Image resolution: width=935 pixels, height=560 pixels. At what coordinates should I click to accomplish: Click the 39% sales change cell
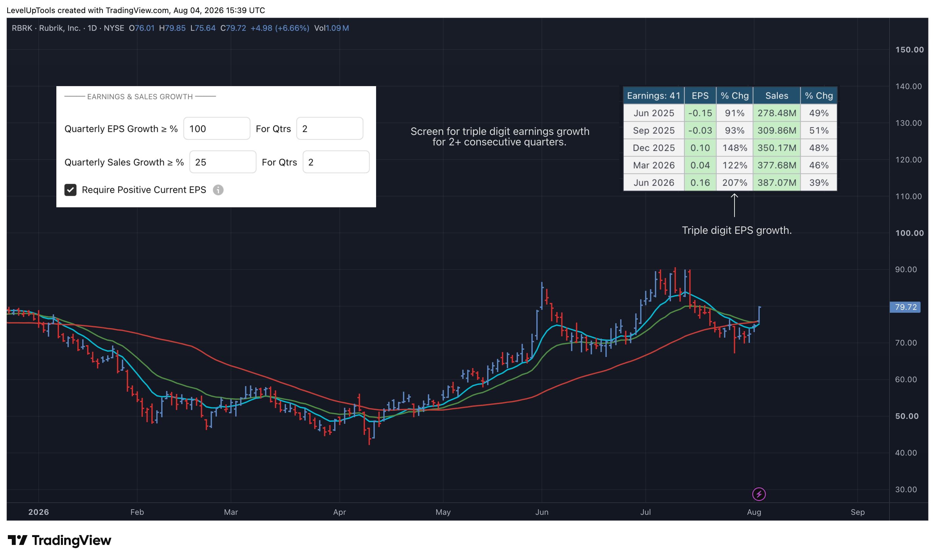point(818,183)
